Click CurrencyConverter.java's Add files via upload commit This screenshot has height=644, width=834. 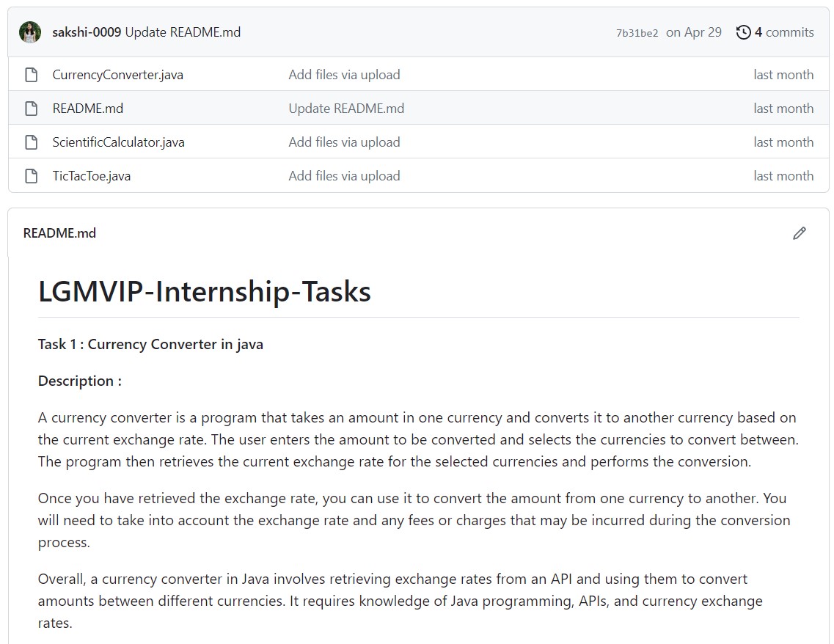[344, 75]
